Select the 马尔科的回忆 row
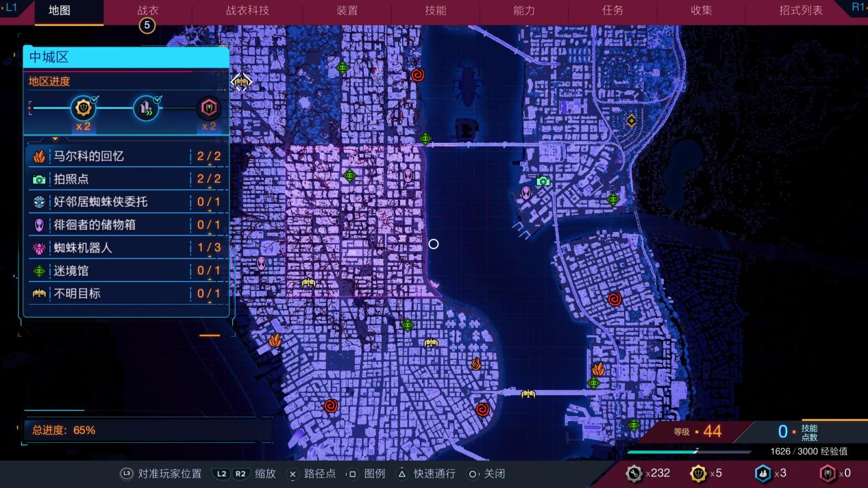The image size is (868, 488). click(x=127, y=156)
